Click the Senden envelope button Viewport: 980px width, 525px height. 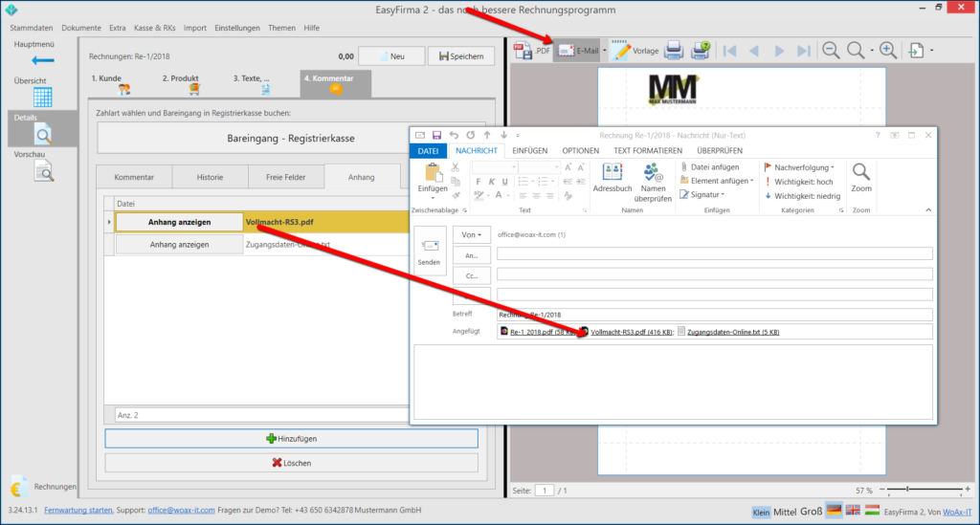coord(429,254)
